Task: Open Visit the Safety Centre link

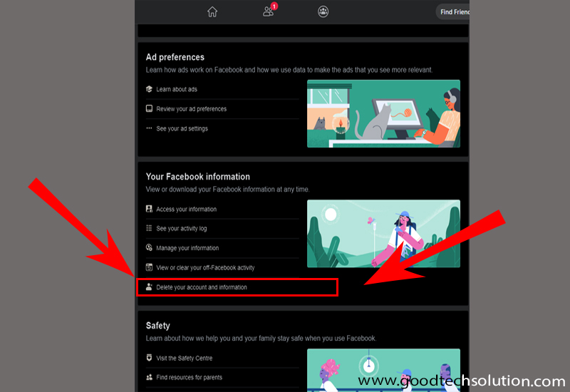Action: click(185, 359)
